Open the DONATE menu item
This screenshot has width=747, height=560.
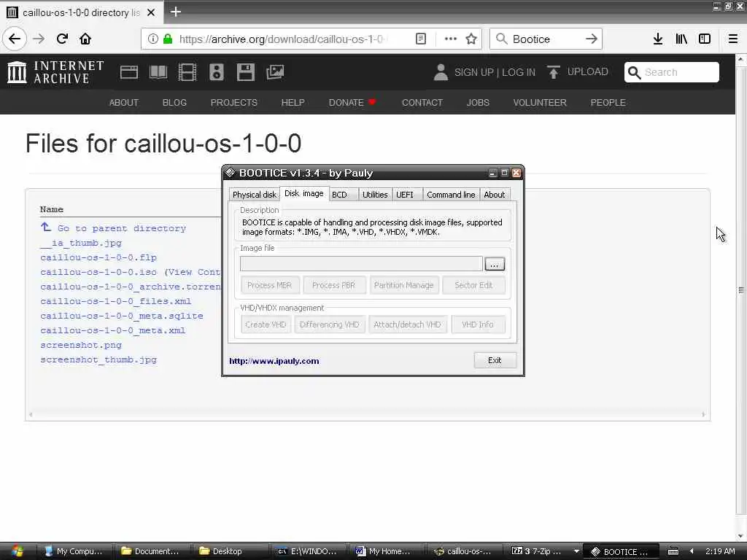click(352, 102)
